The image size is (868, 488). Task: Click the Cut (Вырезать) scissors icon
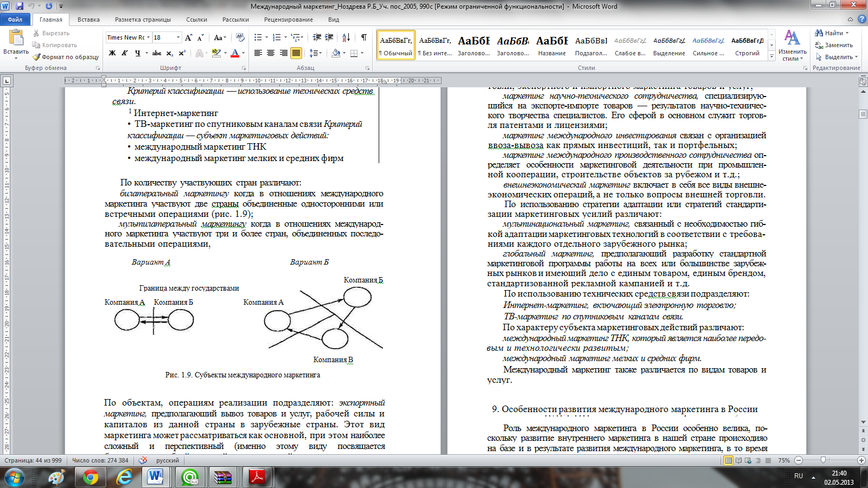pos(36,33)
